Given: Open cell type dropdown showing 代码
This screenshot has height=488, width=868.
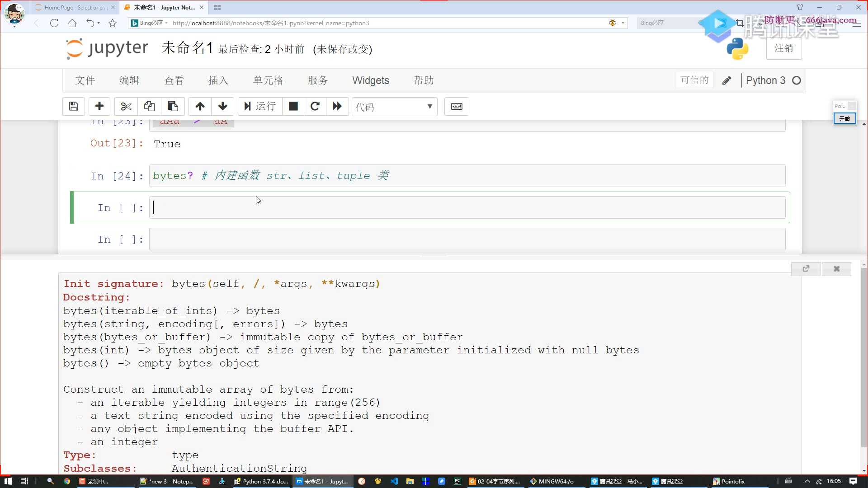Looking at the screenshot, I should 394,107.
